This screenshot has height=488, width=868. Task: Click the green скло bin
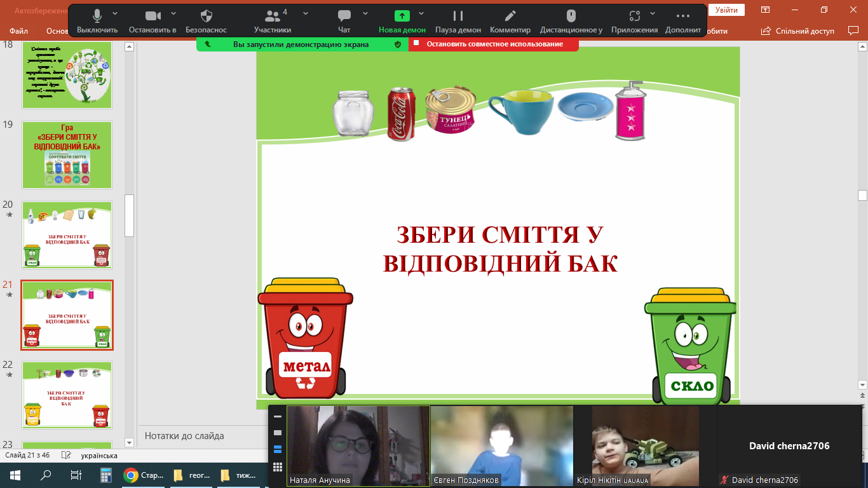pyautogui.click(x=691, y=347)
